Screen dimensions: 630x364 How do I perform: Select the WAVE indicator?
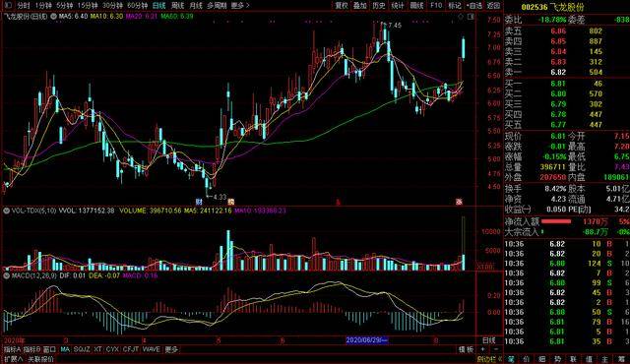pos(151,349)
